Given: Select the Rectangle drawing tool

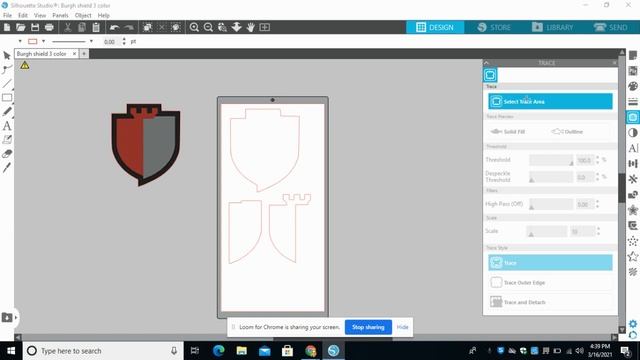Looking at the screenshot, I should click(7, 98).
